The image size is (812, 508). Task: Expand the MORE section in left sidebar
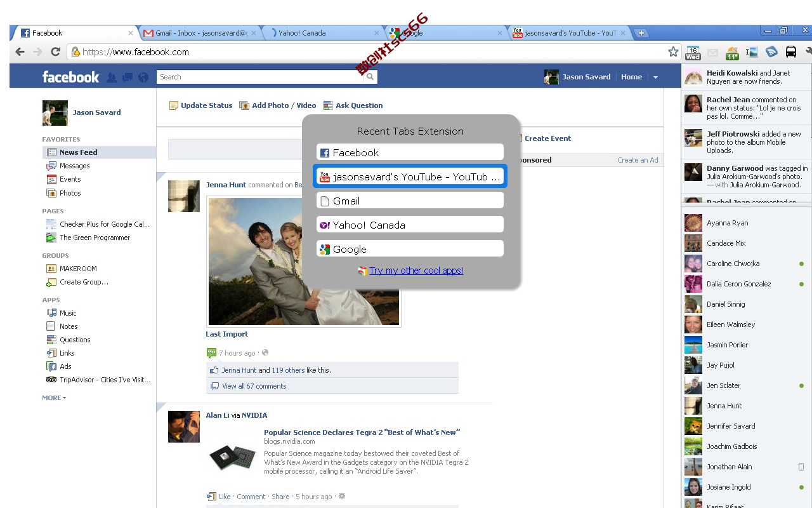click(x=54, y=398)
